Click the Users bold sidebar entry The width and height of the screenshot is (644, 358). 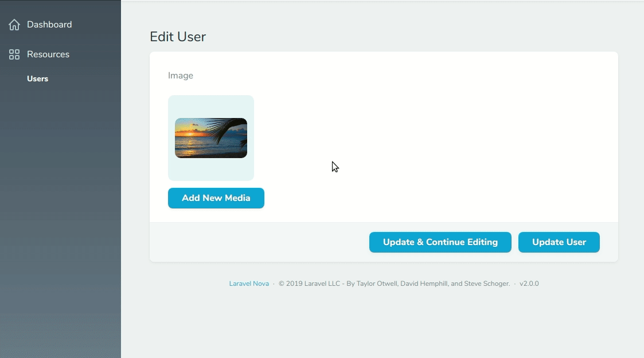click(x=37, y=78)
